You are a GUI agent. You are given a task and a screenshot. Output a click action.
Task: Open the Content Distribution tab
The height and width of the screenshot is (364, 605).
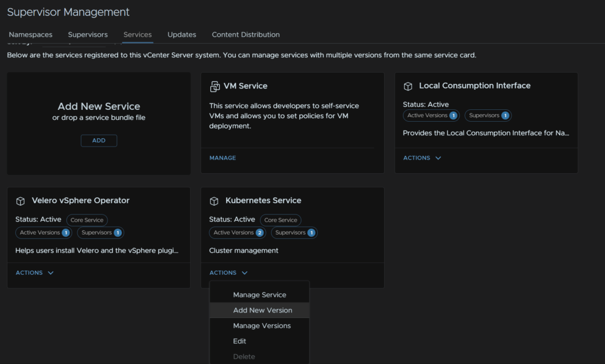(246, 35)
